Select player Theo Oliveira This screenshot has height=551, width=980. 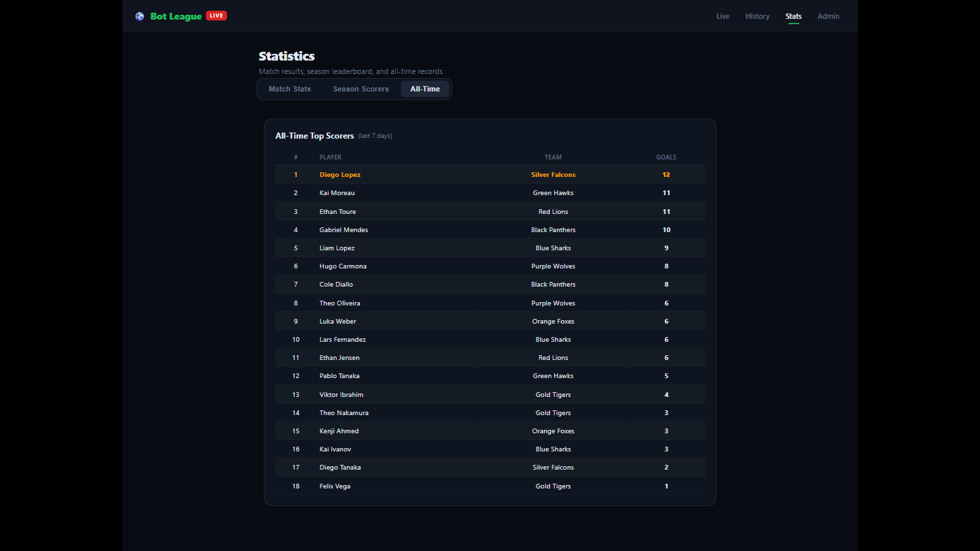[x=340, y=303]
